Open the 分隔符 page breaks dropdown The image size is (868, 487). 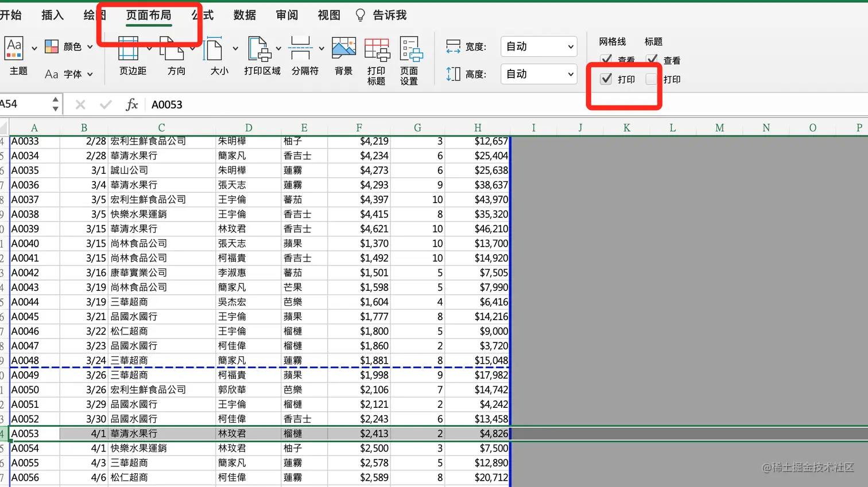pyautogui.click(x=305, y=56)
